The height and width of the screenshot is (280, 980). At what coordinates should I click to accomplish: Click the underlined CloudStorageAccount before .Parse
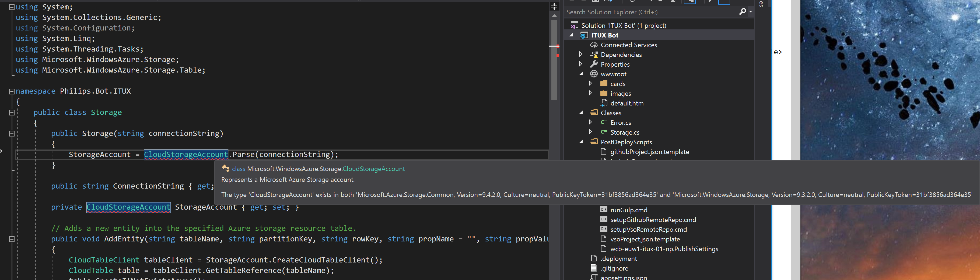coord(186,155)
